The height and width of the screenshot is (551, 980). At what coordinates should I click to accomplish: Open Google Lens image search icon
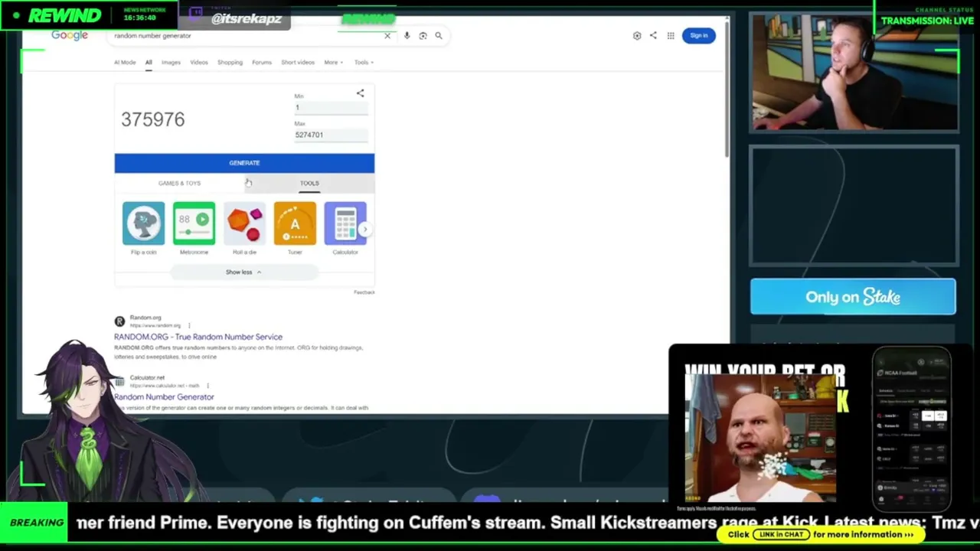pyautogui.click(x=423, y=35)
